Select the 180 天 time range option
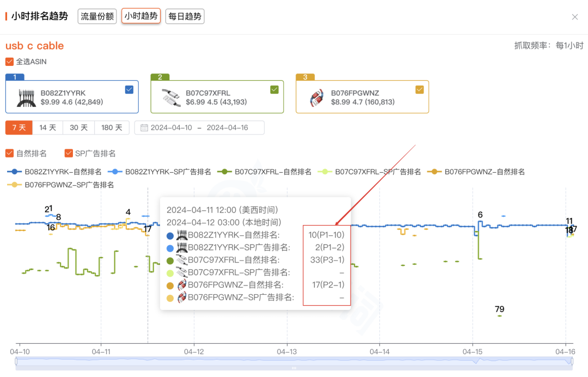 point(112,127)
